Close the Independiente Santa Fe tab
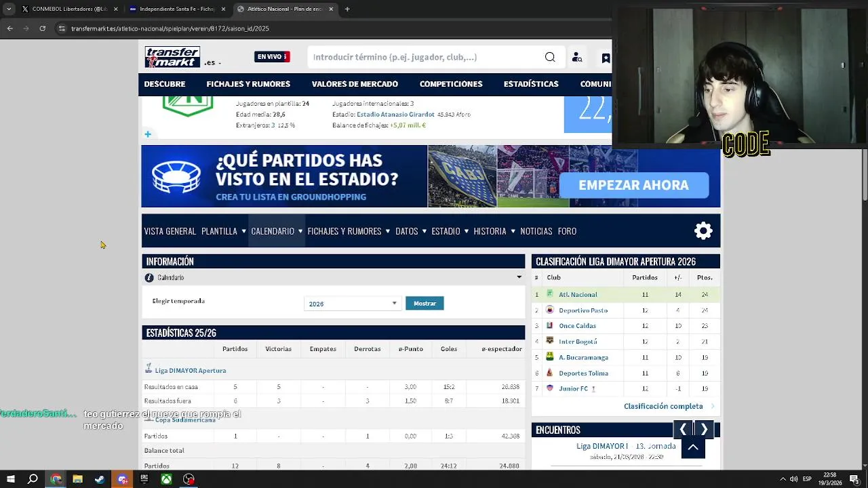Image resolution: width=868 pixels, height=488 pixels. (224, 9)
